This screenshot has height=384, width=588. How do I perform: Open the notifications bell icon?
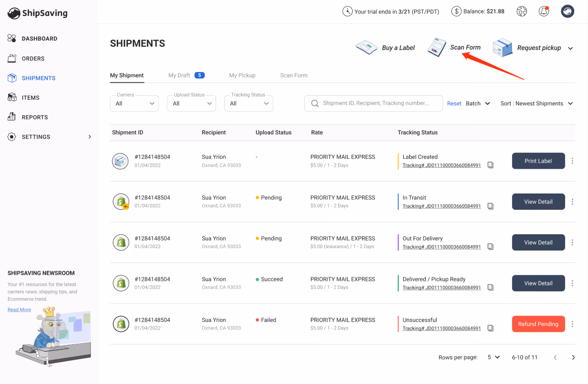544,11
